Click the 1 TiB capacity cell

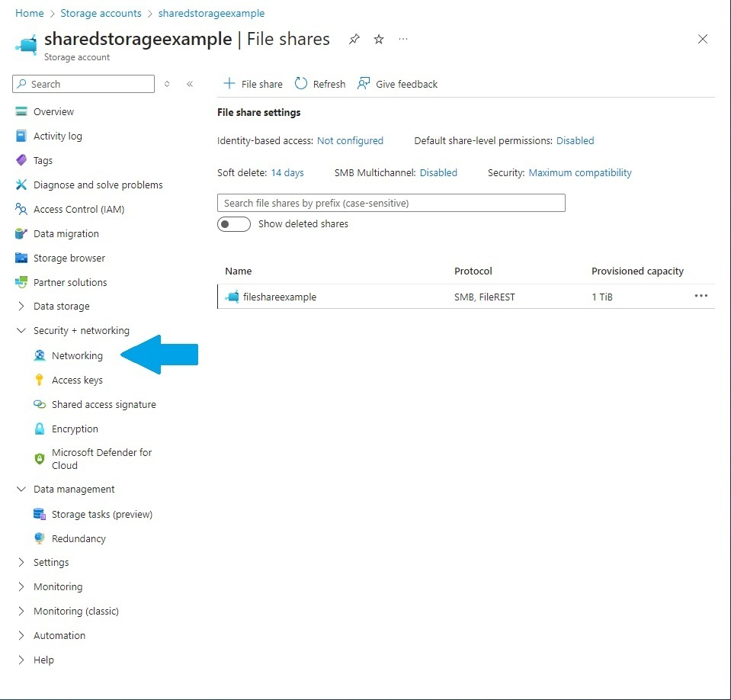pos(602,297)
